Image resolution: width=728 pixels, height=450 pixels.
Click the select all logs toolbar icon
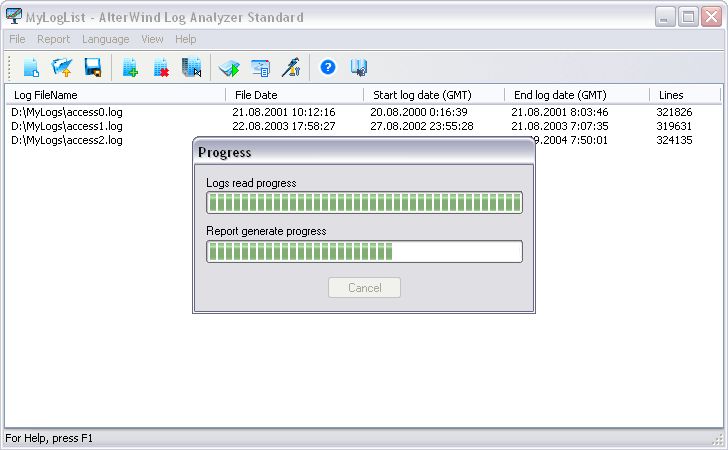point(192,68)
